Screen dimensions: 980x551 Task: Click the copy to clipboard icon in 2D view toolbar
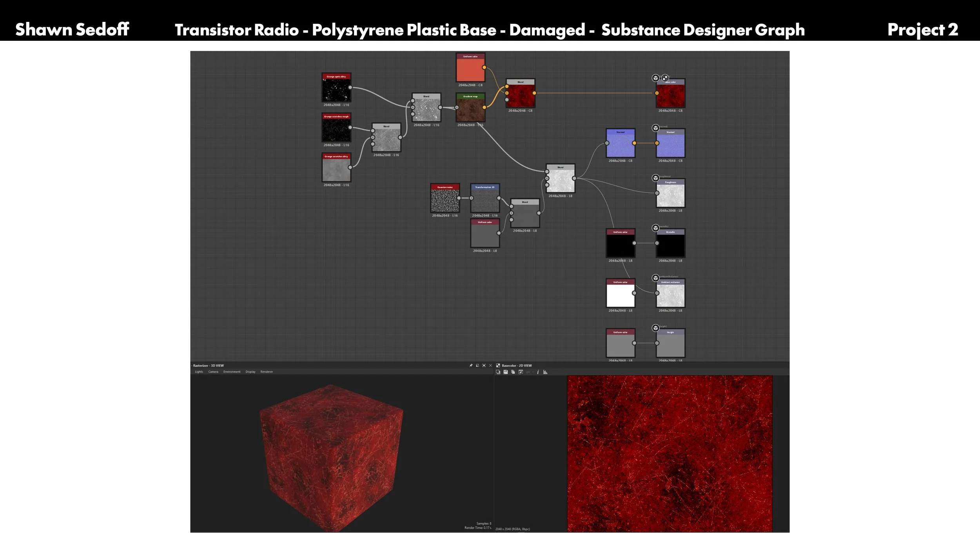(513, 372)
